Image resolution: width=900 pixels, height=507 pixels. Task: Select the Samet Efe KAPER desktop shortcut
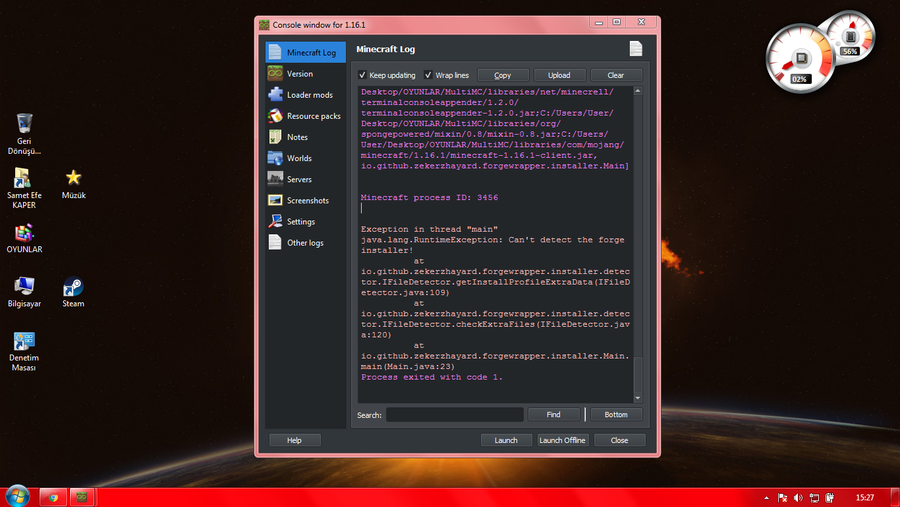tap(24, 188)
